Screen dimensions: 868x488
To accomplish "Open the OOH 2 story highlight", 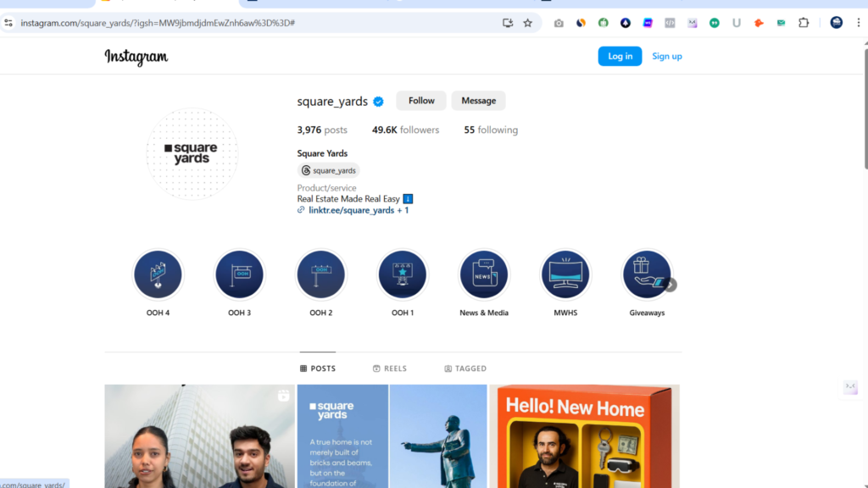I will 320,274.
